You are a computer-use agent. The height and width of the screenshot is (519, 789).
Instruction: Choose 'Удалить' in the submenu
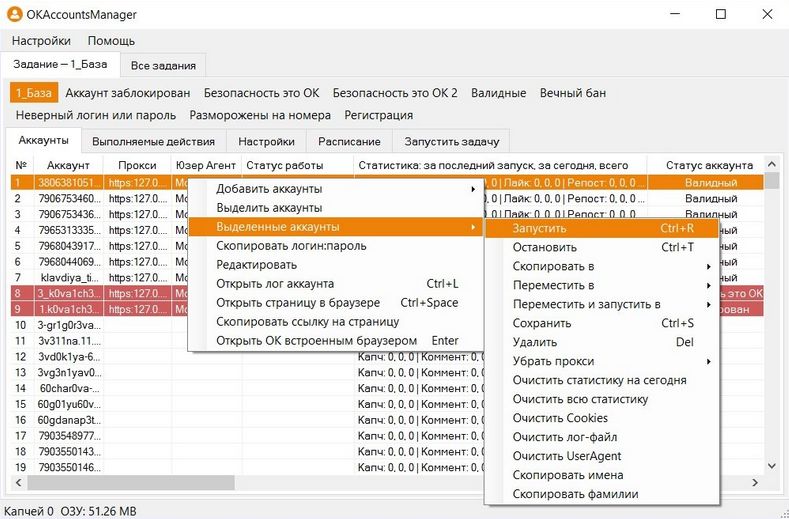pos(535,342)
